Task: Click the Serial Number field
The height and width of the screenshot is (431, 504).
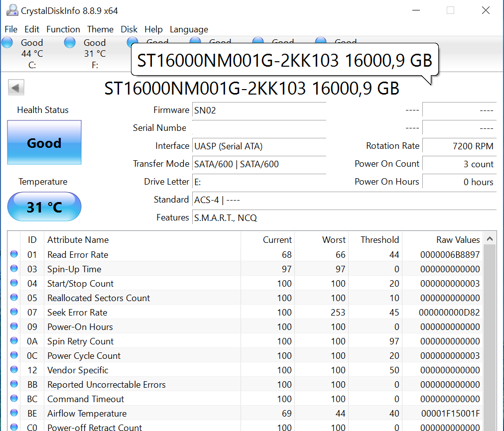Action: click(259, 128)
